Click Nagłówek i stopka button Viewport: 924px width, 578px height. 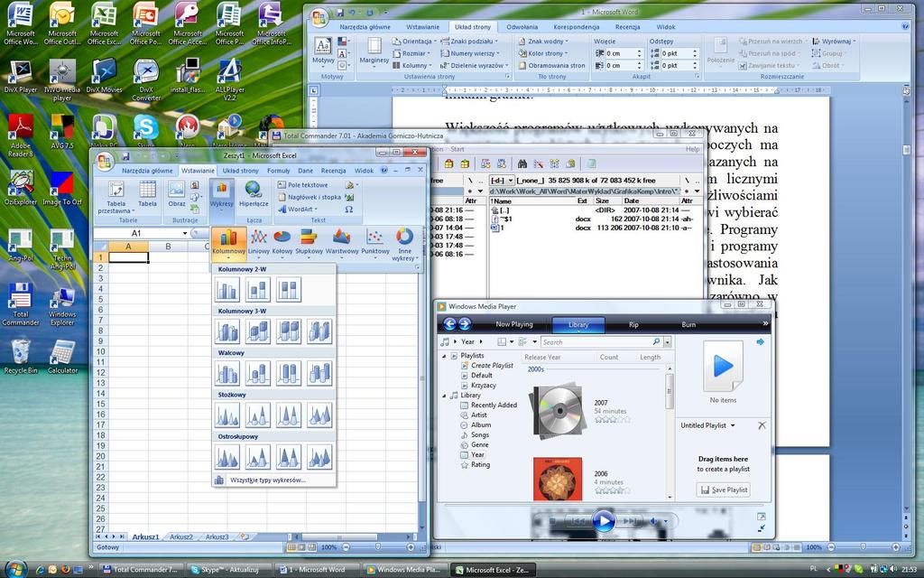(310, 197)
